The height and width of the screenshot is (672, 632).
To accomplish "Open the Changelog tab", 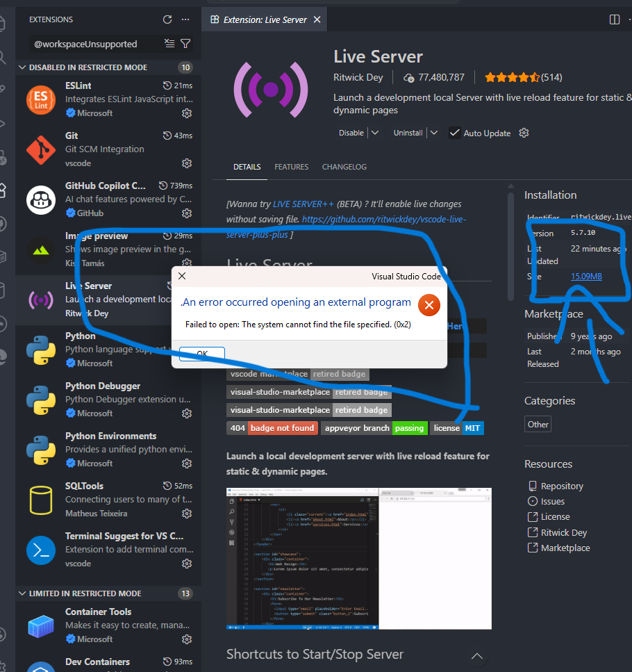I will (344, 167).
